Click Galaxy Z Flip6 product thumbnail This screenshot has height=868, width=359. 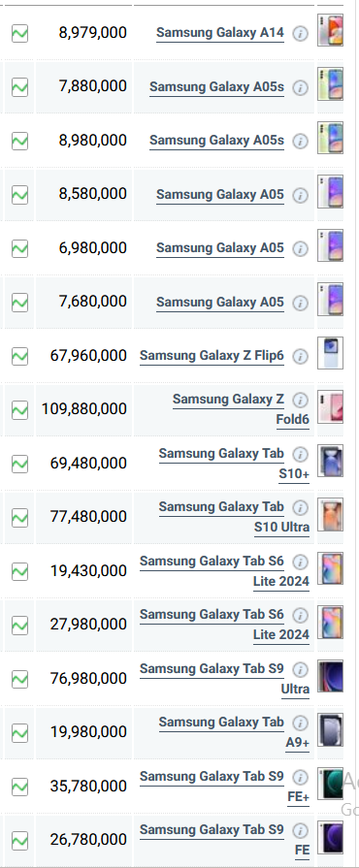coord(330,353)
